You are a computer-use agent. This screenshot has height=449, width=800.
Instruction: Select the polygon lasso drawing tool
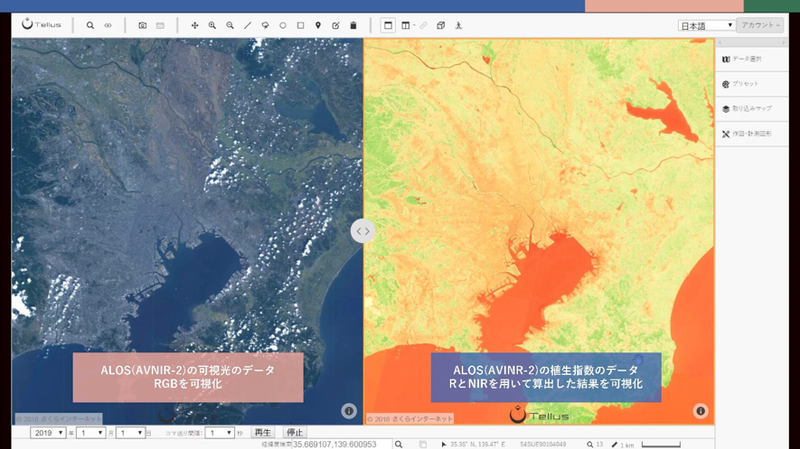(x=265, y=26)
